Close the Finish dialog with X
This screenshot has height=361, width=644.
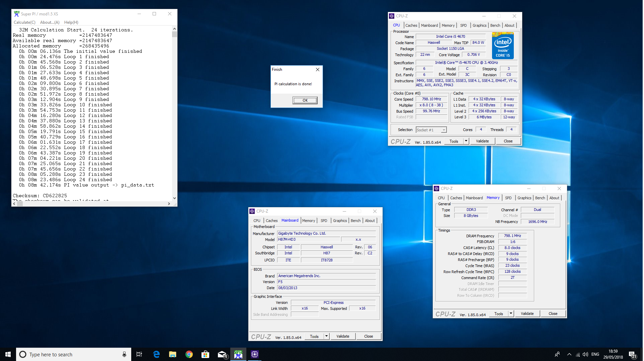(x=318, y=70)
